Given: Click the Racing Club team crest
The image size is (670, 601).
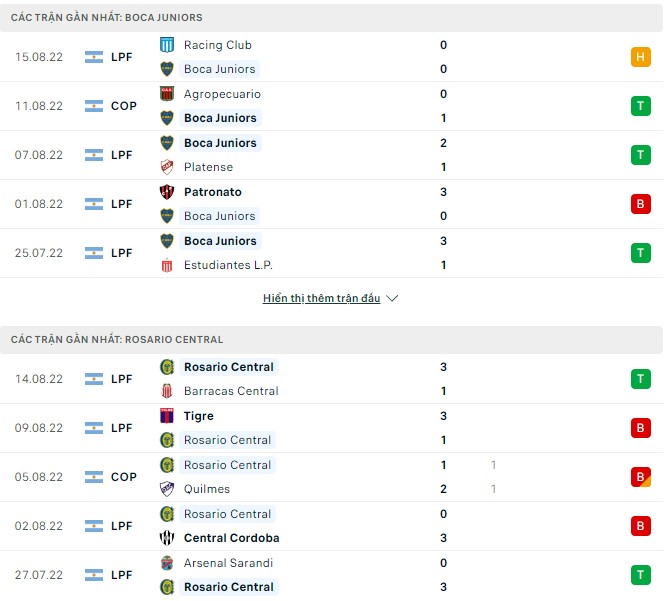Looking at the screenshot, I should (x=167, y=45).
